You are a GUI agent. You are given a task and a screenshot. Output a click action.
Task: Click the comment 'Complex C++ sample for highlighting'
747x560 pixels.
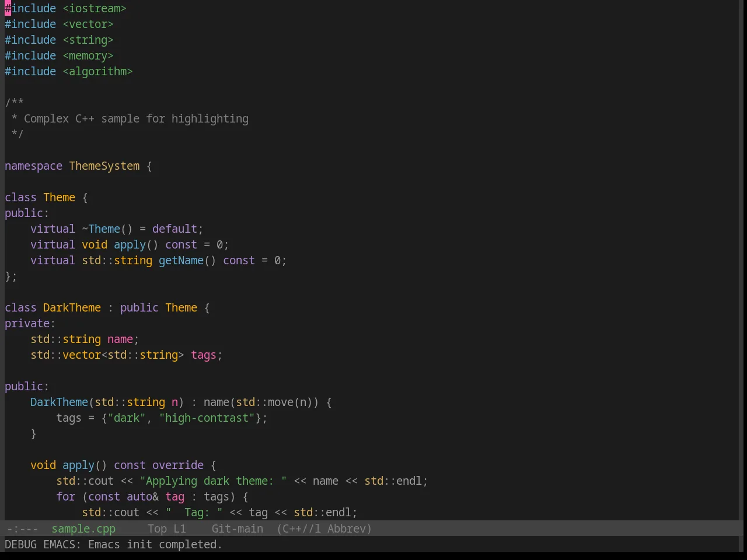[x=136, y=118]
